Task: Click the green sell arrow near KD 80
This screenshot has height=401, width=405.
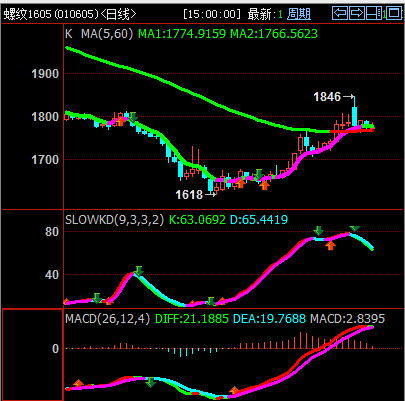Action: point(319,230)
